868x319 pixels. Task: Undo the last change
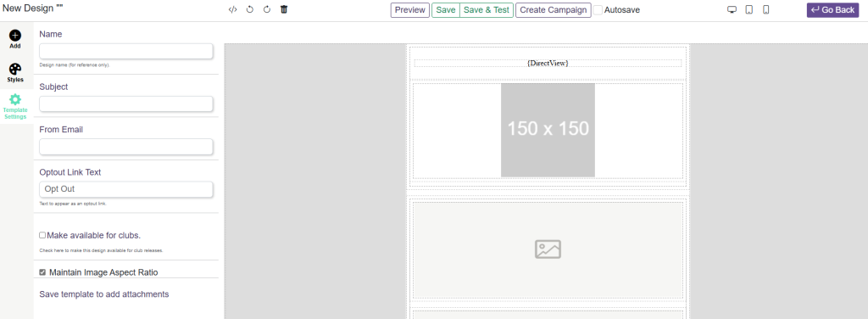(x=250, y=10)
